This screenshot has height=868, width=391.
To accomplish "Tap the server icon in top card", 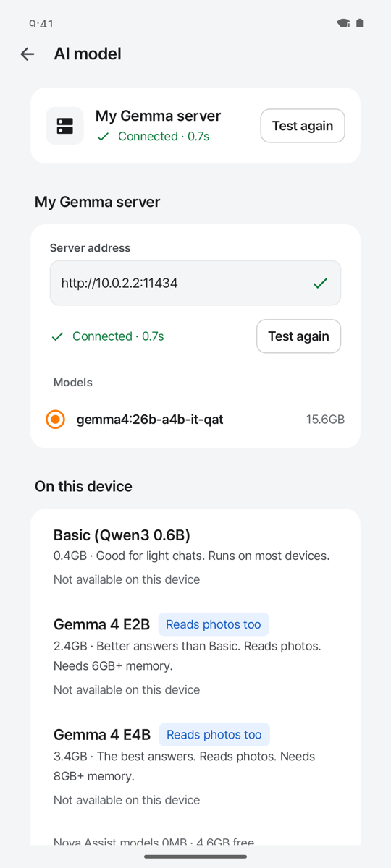I will coord(64,126).
